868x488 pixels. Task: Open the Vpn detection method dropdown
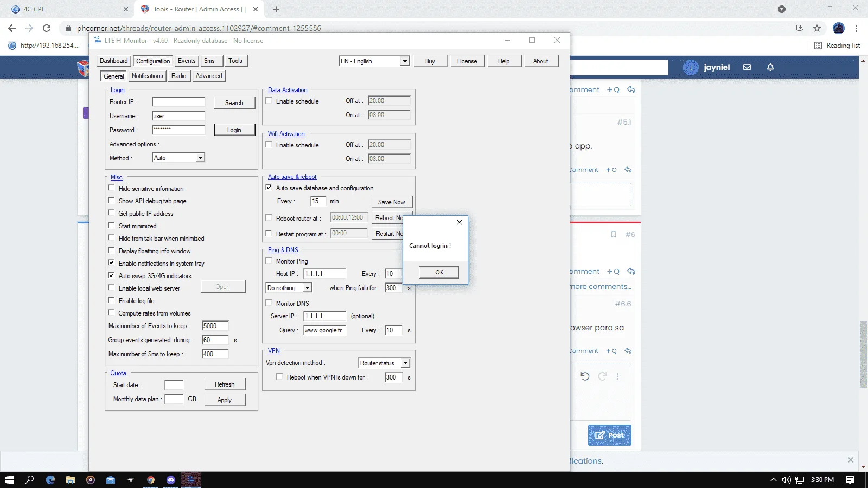point(384,363)
